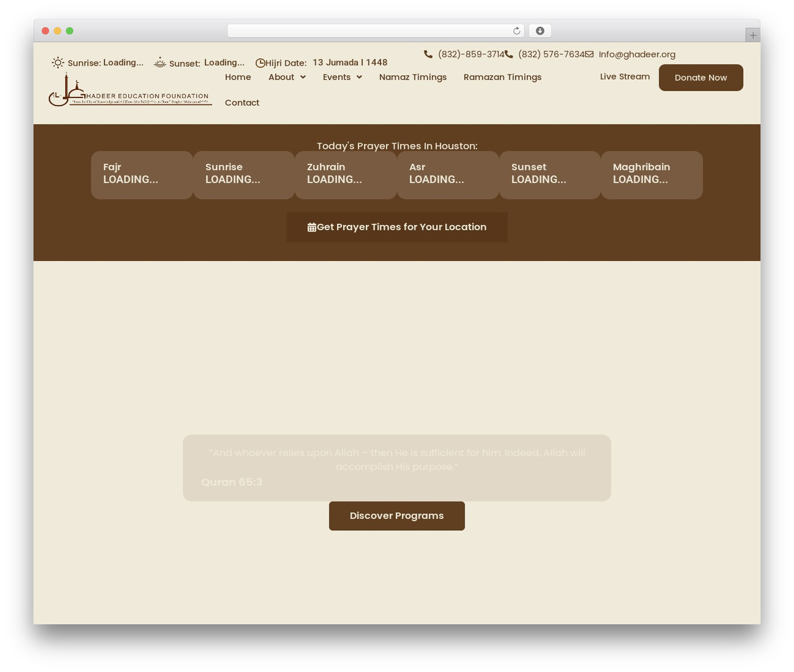Select the Maghribain prayer time card
Screen dimensions: 794x672
coord(652,175)
